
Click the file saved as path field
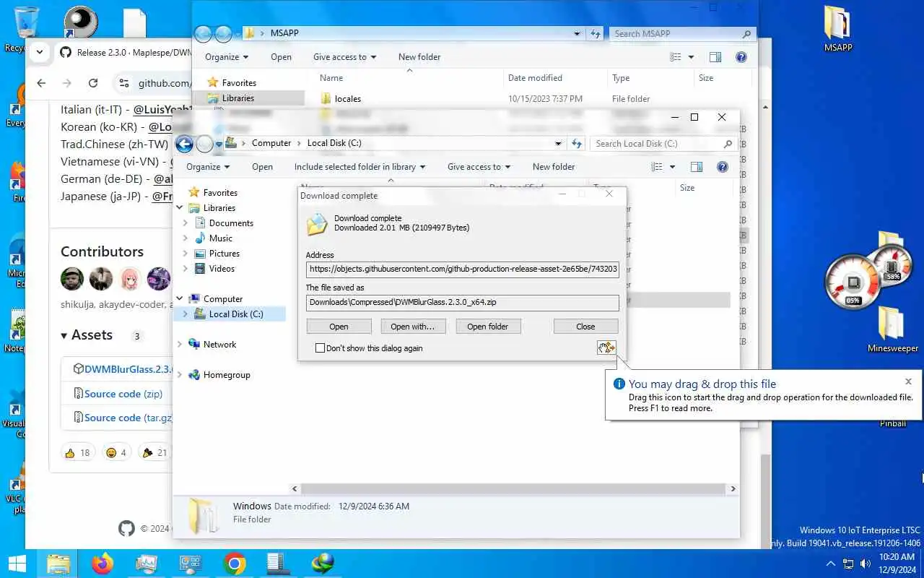(462, 302)
